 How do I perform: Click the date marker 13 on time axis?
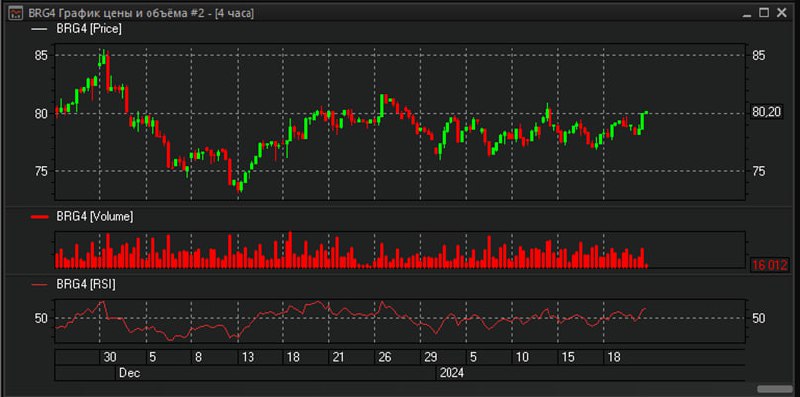point(247,357)
